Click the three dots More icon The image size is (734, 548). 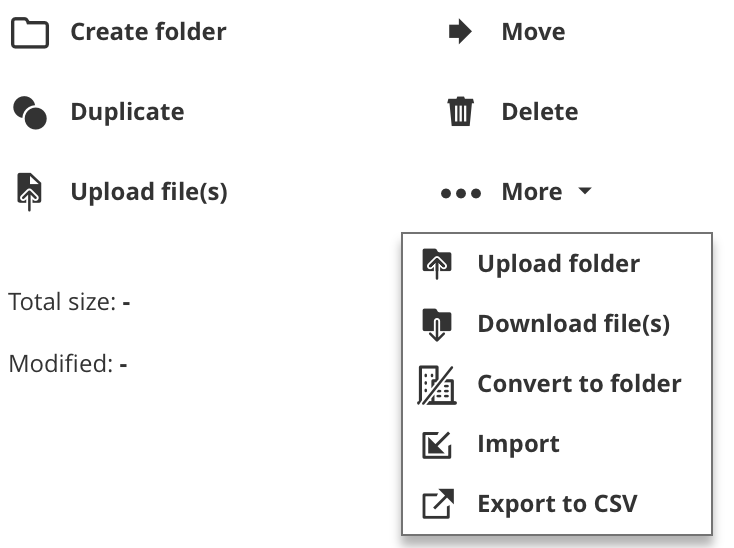[x=461, y=193]
